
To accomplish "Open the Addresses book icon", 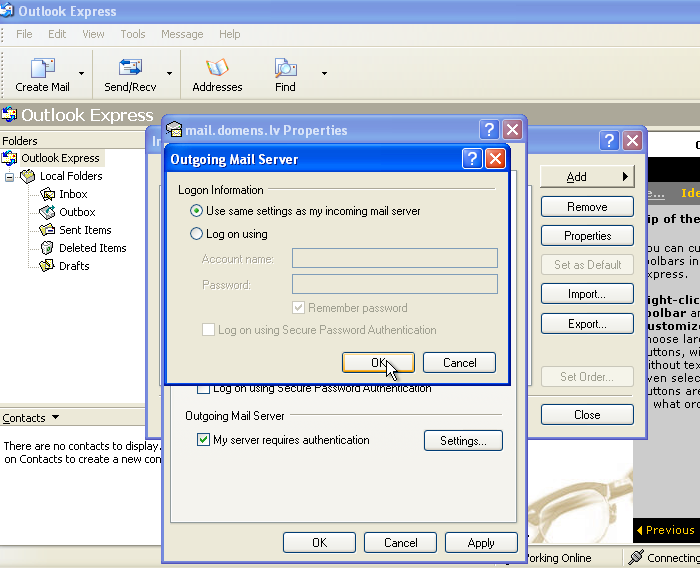I will 217,68.
